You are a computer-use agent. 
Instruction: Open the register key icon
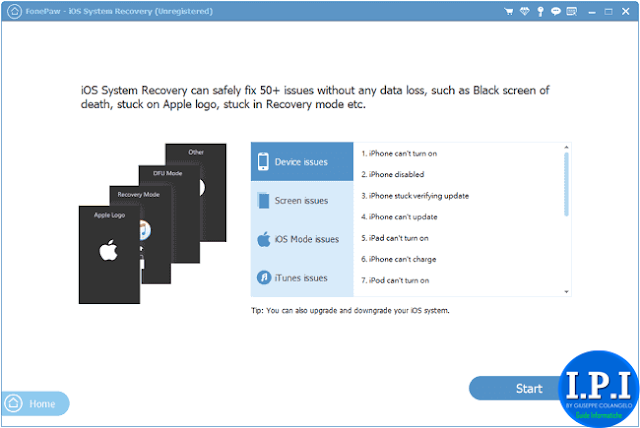tap(540, 11)
